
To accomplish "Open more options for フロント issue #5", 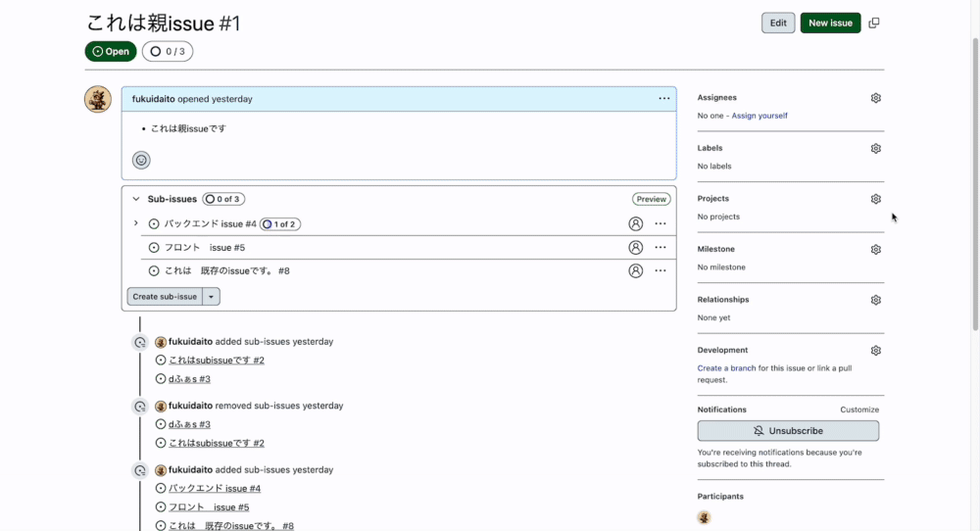I will point(661,248).
